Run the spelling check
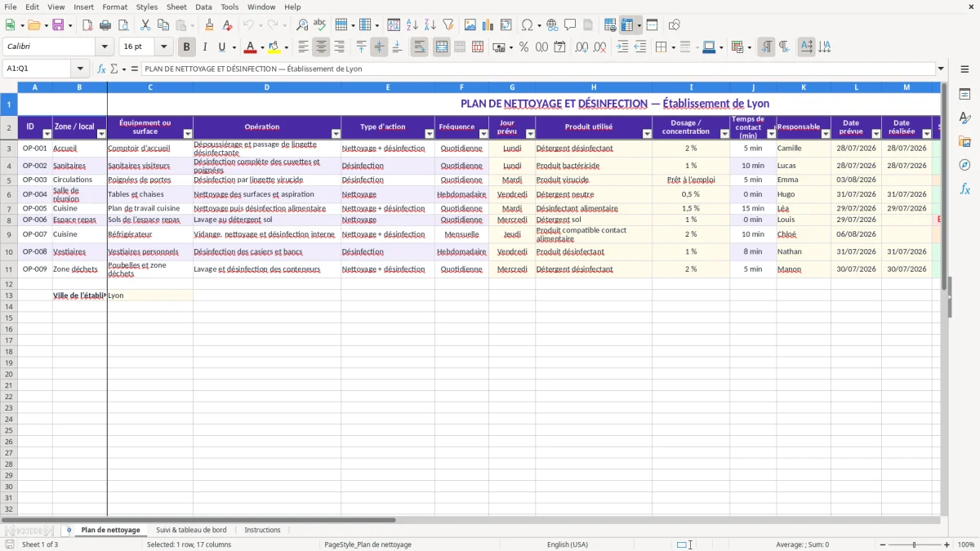 tap(319, 25)
